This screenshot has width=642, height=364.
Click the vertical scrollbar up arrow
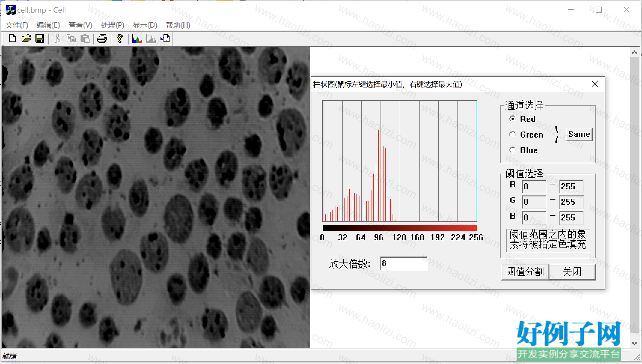coord(634,53)
